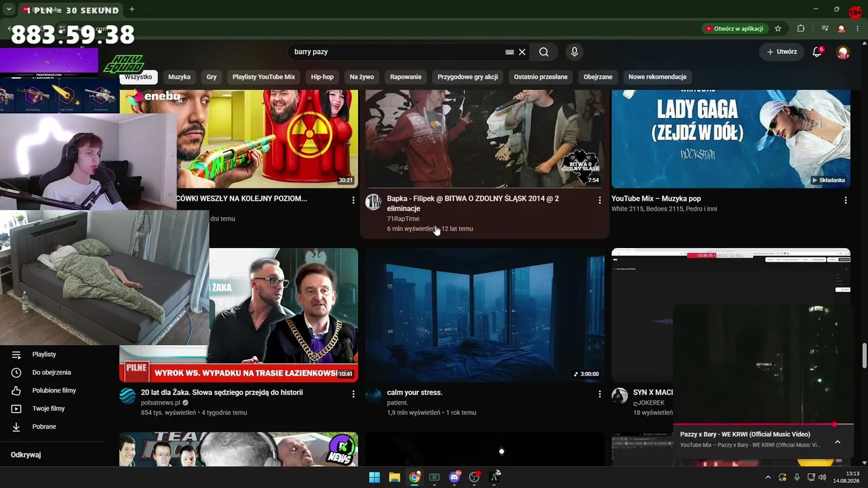Play the Bitwa o Zdolny Śląsk thumbnail

coord(485,139)
